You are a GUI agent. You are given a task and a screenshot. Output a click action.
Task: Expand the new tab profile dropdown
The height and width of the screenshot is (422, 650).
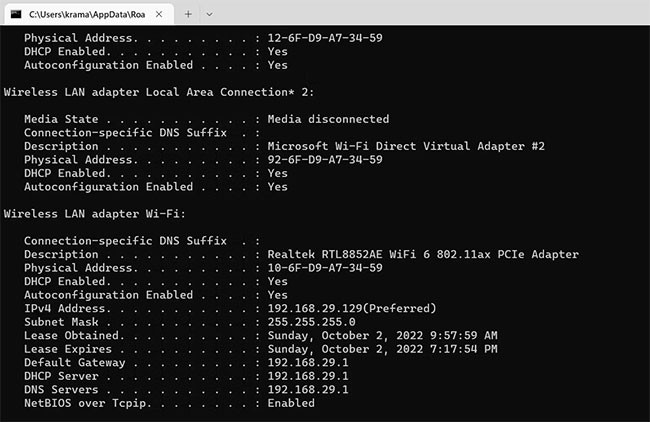[x=209, y=15]
